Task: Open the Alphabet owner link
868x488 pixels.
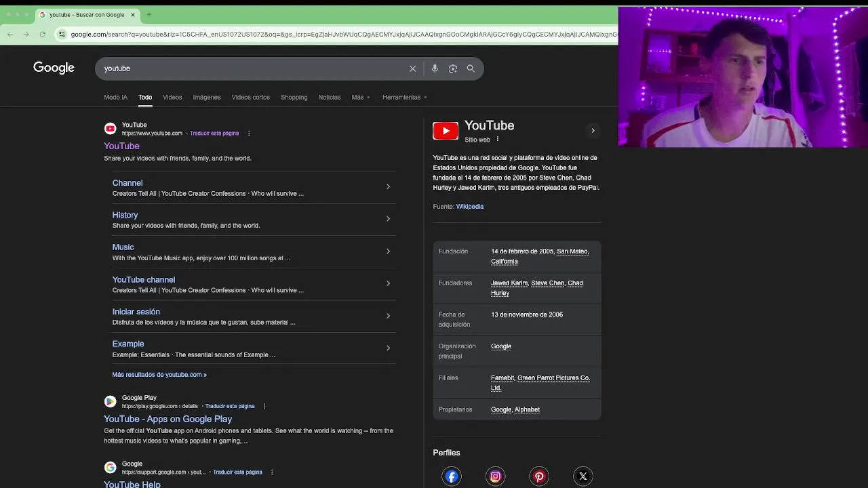Action: [527, 409]
